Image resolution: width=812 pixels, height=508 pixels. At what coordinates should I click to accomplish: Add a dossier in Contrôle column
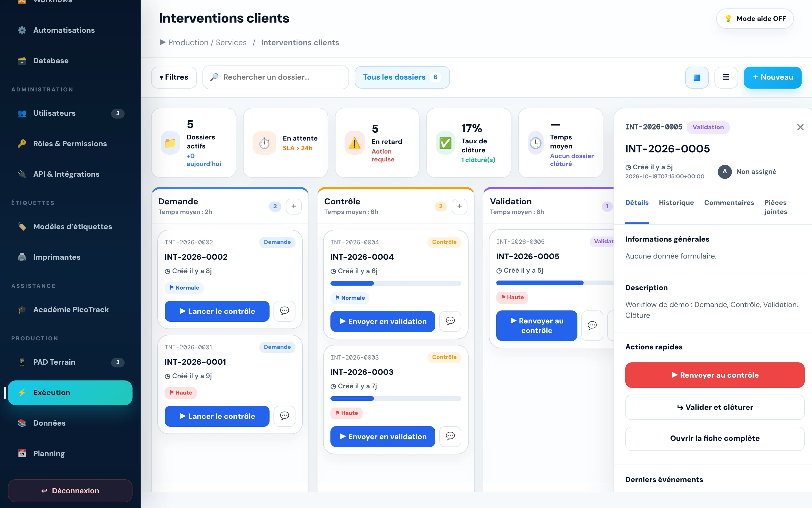(459, 206)
